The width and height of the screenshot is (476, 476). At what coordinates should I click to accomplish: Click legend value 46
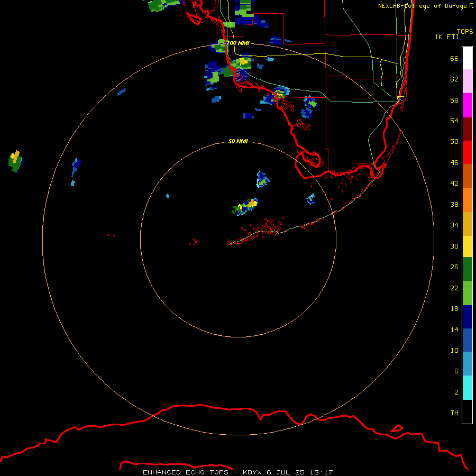[454, 163]
